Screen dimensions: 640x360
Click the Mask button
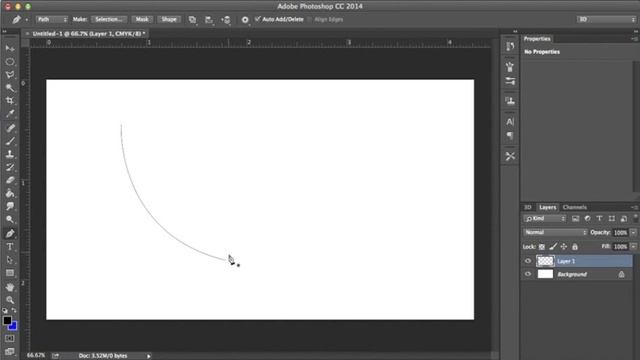point(142,19)
